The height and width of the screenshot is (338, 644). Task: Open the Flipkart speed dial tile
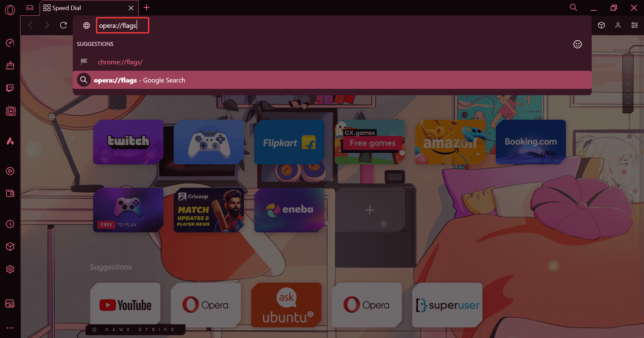coord(289,142)
